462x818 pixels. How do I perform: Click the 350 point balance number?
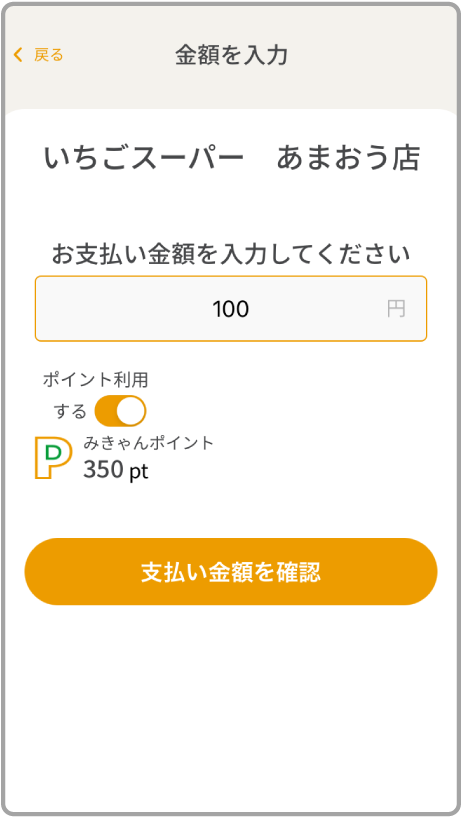tap(103, 470)
